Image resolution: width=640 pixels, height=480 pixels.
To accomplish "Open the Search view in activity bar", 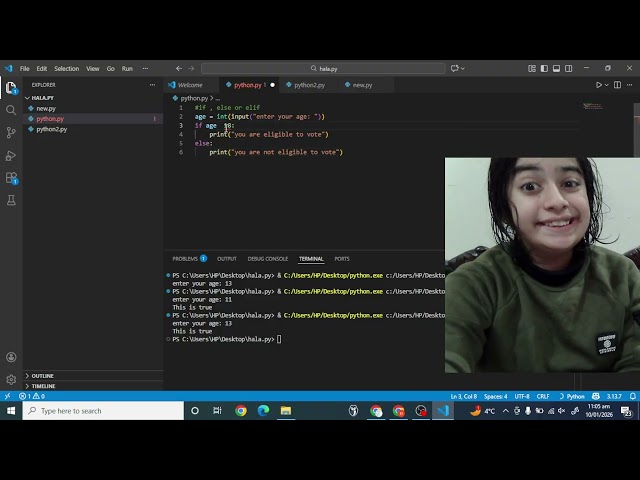I will 11,110.
